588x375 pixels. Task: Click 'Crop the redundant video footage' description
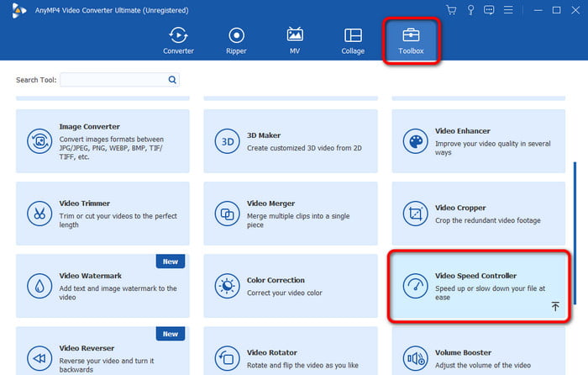(x=487, y=220)
